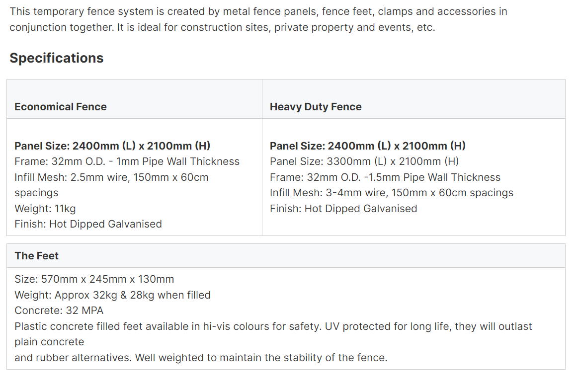The image size is (577, 392).
Task: Click the Specifications heading
Action: (x=57, y=58)
